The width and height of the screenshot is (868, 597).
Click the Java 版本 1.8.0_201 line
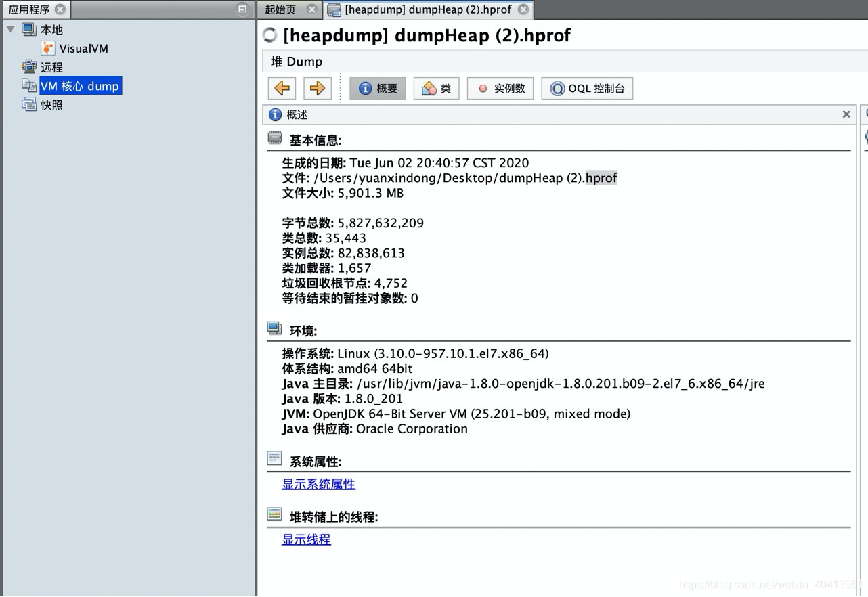pos(342,399)
